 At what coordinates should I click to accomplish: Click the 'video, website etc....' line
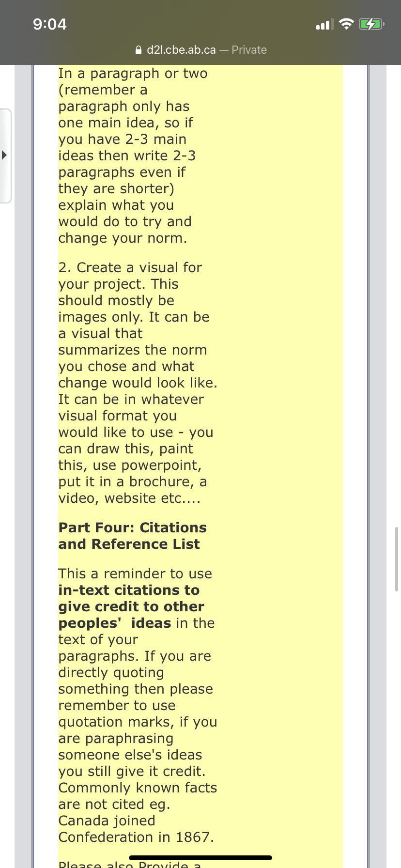129,498
